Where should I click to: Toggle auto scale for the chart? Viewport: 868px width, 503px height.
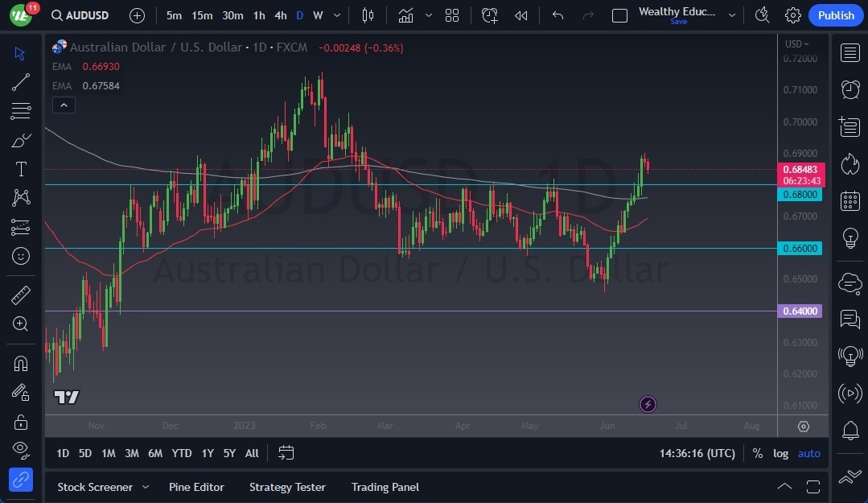808,453
